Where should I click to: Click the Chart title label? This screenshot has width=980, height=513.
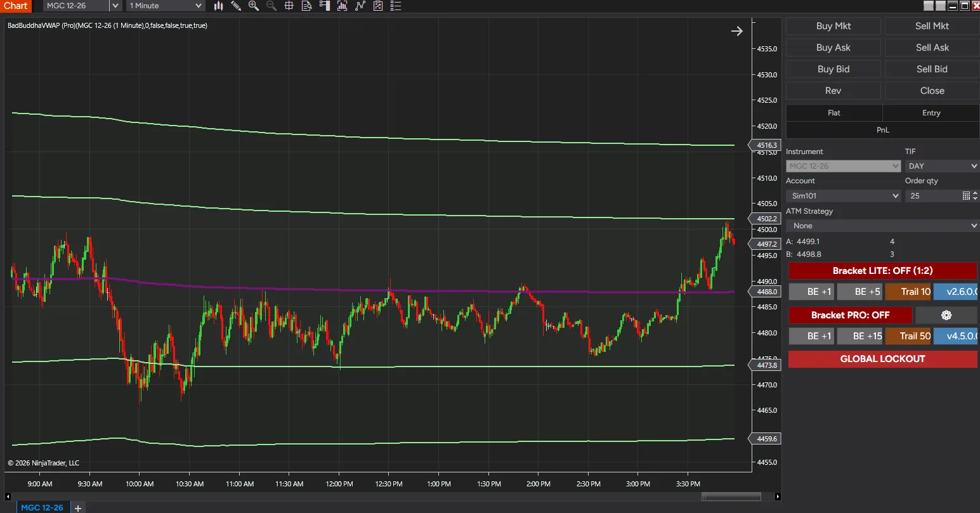[x=16, y=6]
